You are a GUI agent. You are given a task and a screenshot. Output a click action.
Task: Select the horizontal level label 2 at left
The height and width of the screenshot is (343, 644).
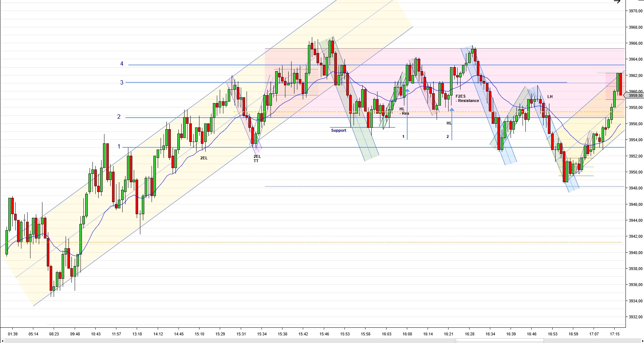tap(119, 117)
